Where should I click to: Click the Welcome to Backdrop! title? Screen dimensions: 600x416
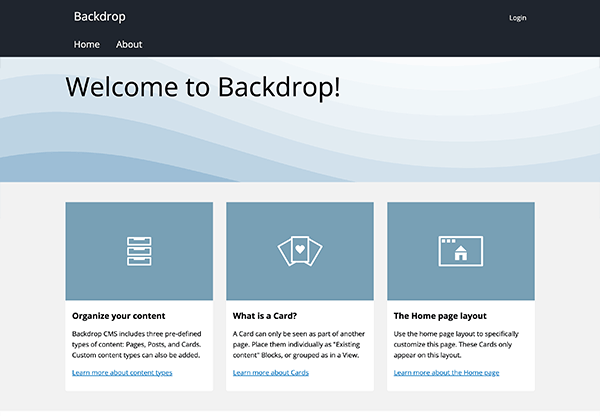(203, 86)
